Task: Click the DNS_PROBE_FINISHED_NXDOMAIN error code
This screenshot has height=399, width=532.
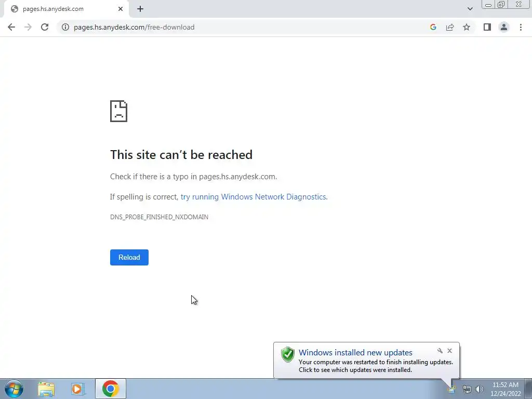Action: [x=159, y=217]
